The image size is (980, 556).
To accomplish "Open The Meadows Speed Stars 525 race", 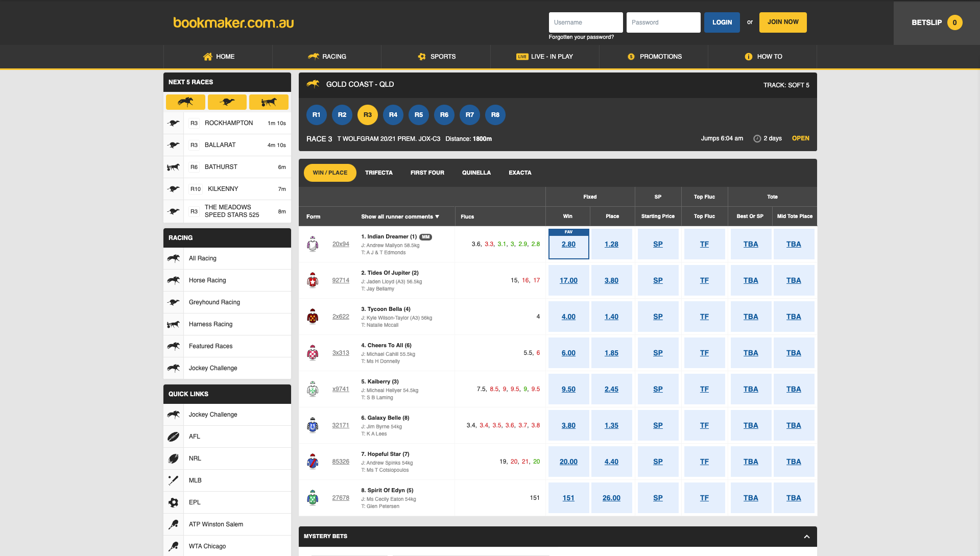I will click(x=227, y=211).
